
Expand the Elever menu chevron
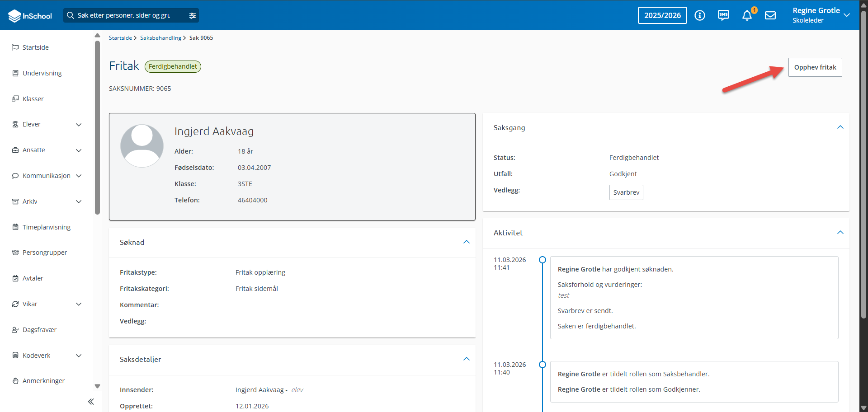click(x=79, y=125)
